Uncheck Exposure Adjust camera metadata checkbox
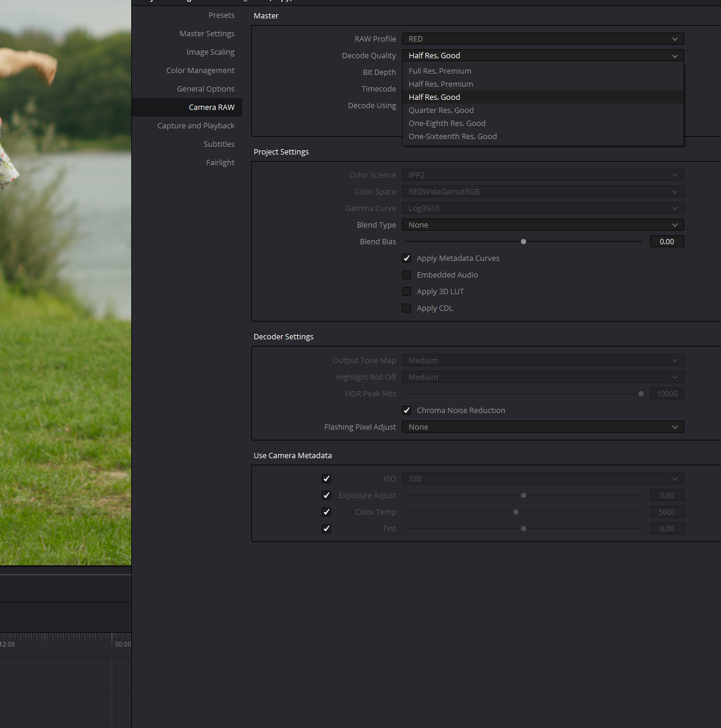 tap(327, 495)
